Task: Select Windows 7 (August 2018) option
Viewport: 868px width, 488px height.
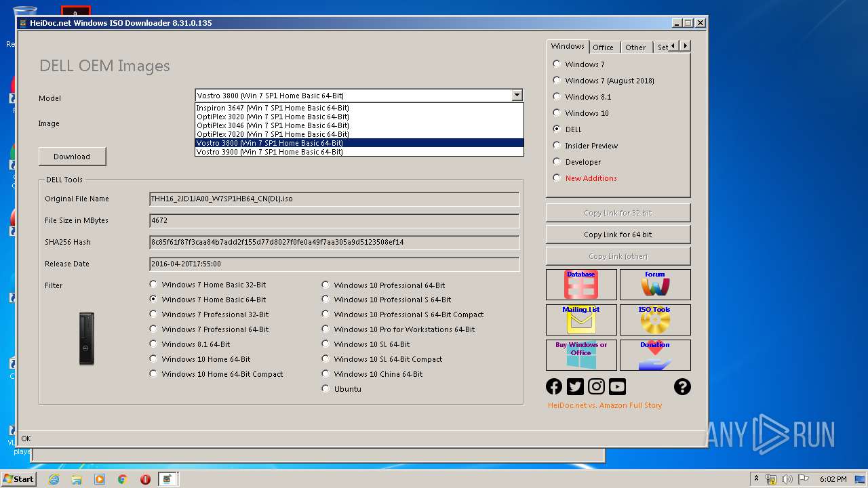Action: [x=557, y=80]
